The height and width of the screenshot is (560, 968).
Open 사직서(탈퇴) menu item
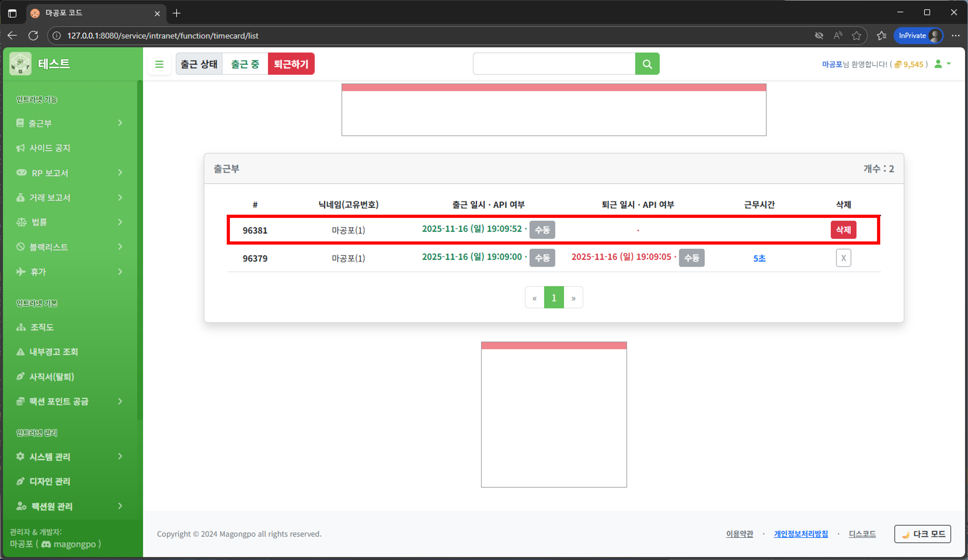51,377
